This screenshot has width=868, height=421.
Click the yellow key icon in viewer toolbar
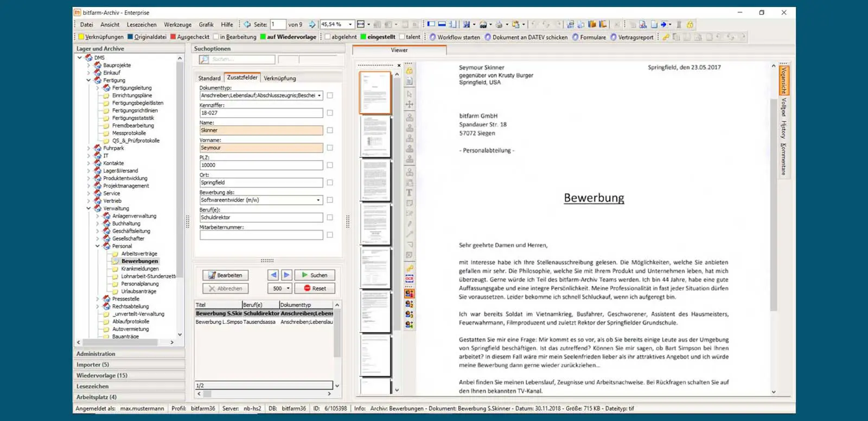[410, 269]
